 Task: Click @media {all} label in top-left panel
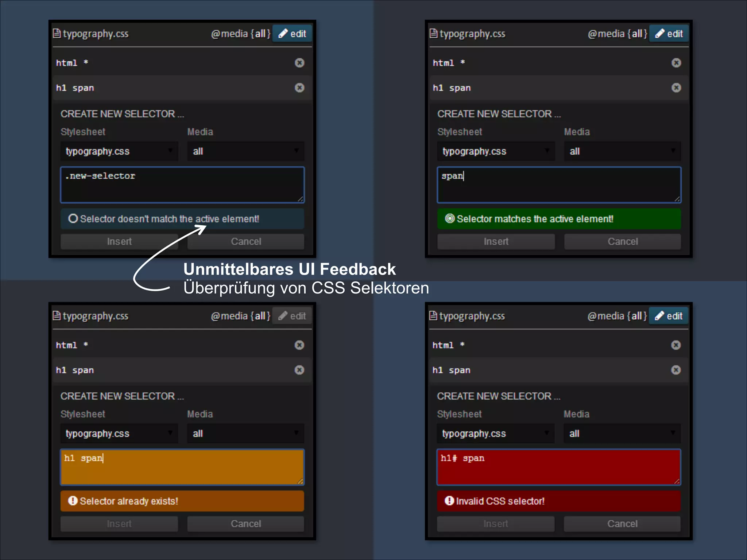[x=241, y=34]
